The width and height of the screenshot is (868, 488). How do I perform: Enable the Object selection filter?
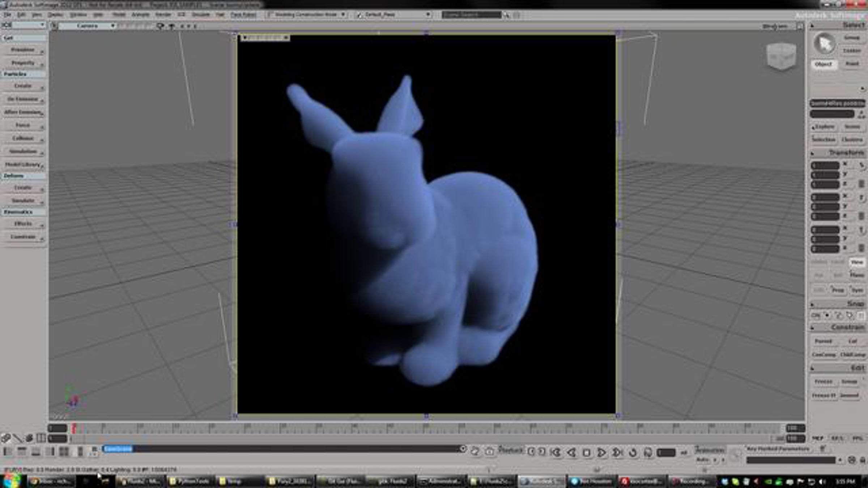[x=824, y=64]
